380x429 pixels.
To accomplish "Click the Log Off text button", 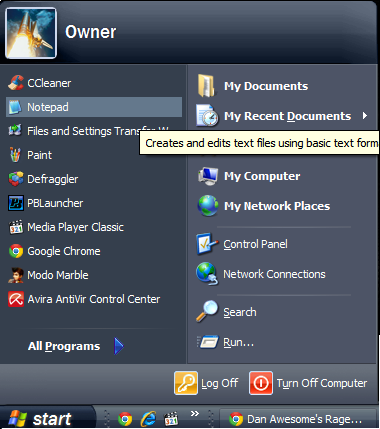I will (219, 383).
